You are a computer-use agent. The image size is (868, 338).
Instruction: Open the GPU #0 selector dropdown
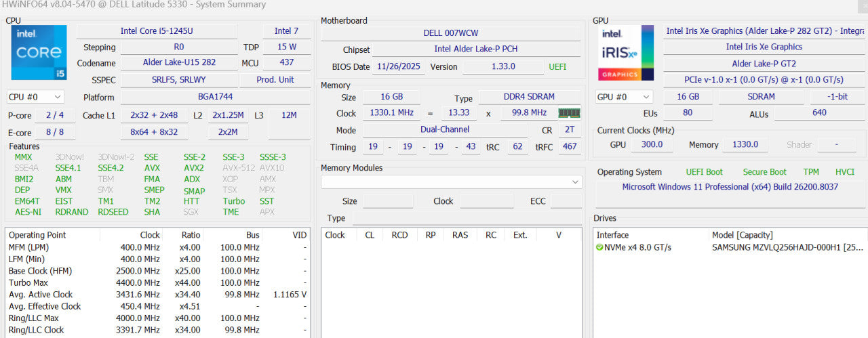pos(624,97)
